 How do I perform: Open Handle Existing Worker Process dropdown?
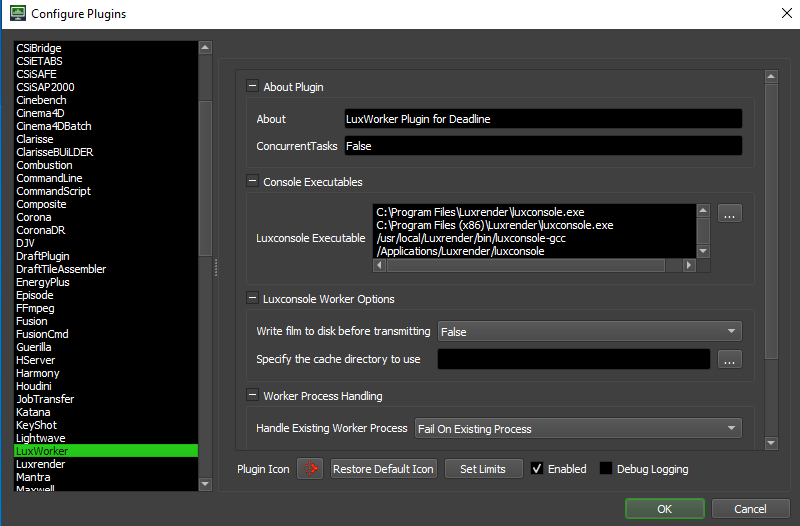(577, 428)
